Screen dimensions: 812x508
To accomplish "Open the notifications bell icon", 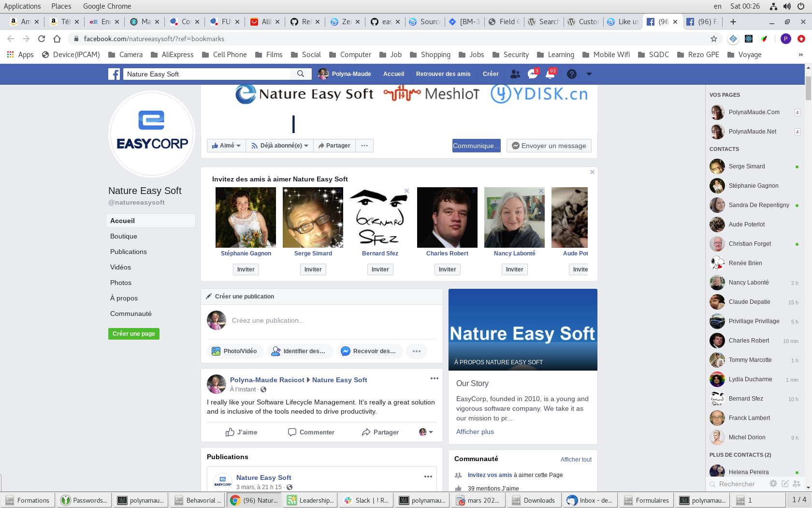I will point(550,74).
